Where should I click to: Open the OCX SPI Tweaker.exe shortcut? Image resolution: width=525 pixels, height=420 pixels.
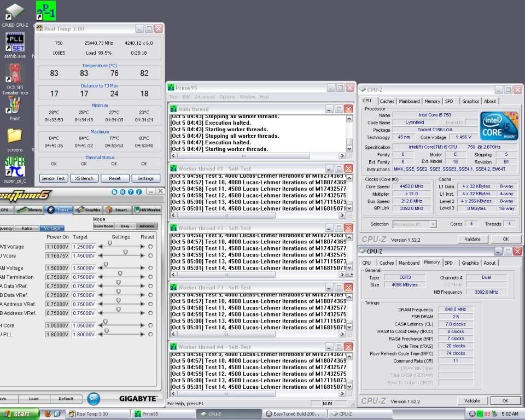pos(15,79)
